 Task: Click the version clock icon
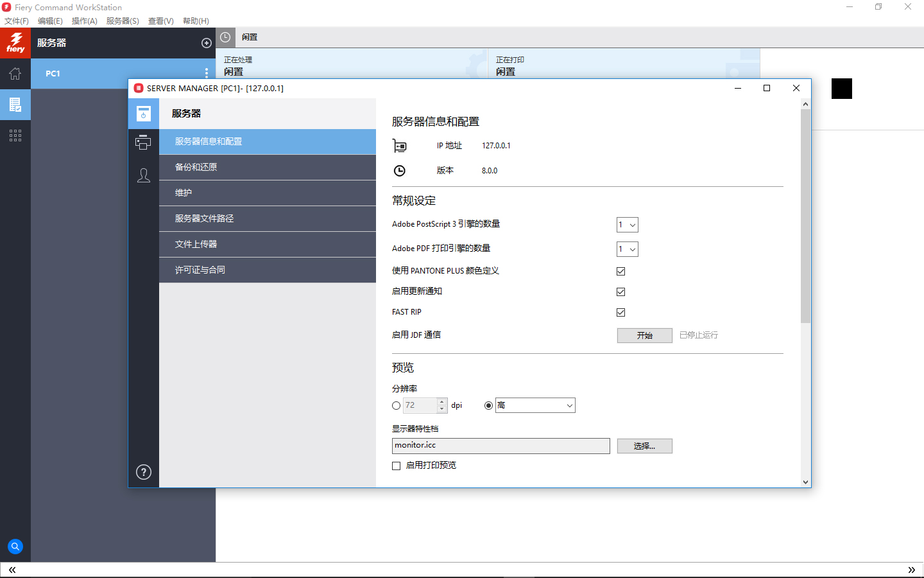click(400, 171)
